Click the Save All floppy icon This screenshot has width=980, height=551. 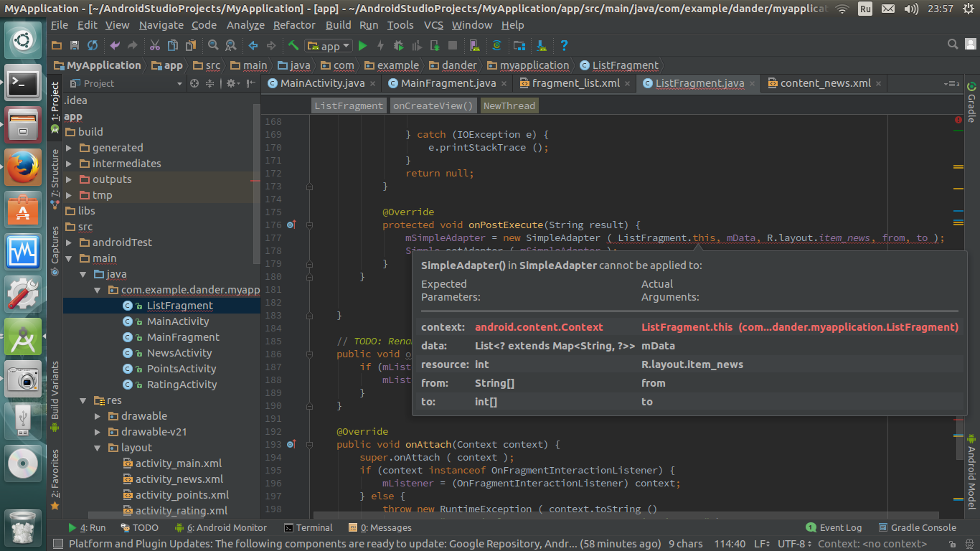click(x=75, y=45)
